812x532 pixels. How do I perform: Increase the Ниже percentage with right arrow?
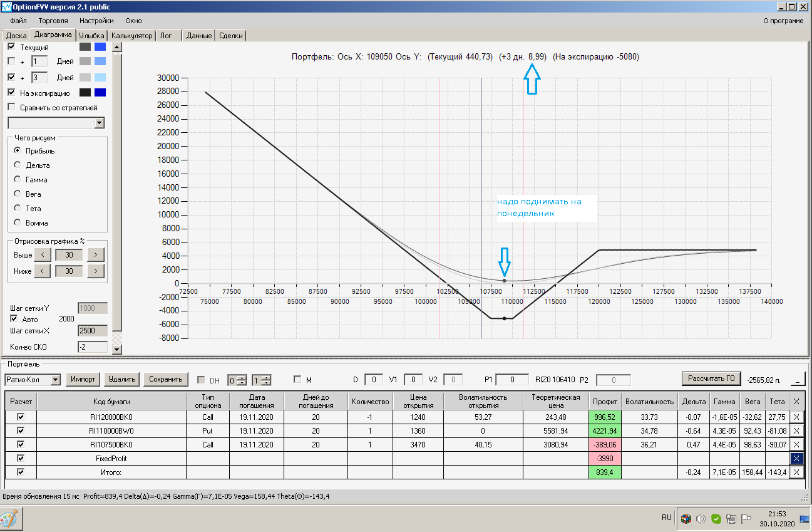95,271
